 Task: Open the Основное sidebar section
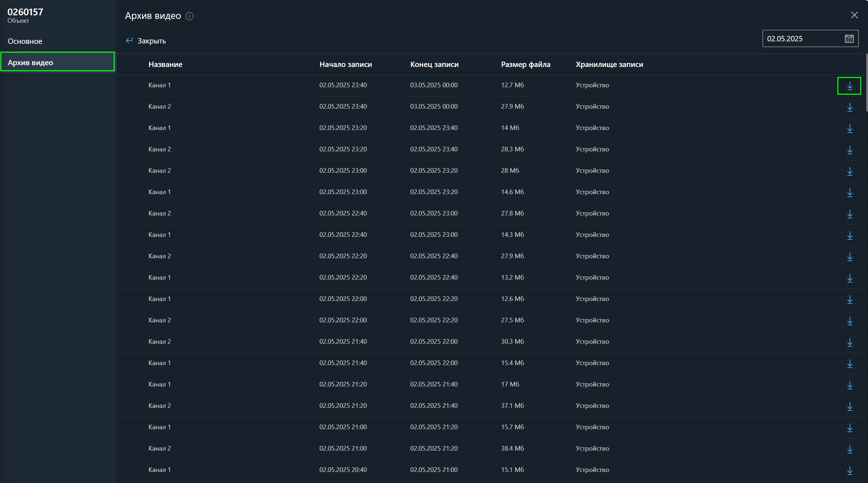tap(25, 41)
